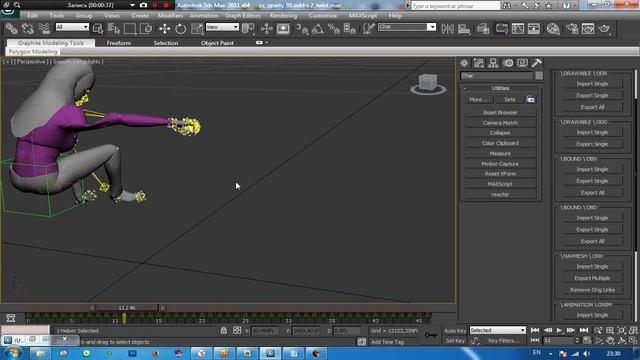Click Export Multiple under NAVMESH \ ONV
Image resolution: width=640 pixels, height=360 pixels.
tap(592, 278)
